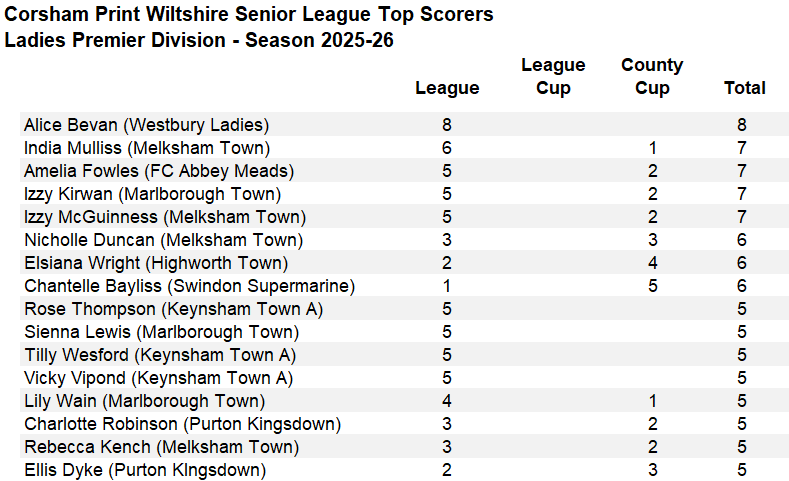Click Amelia Fowles (FC Abbey Meads)

(158, 171)
